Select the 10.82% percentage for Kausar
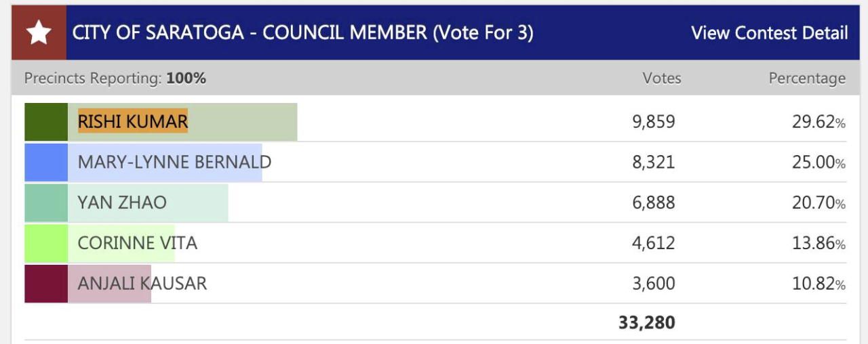The width and height of the screenshot is (868, 344). pyautogui.click(x=818, y=283)
